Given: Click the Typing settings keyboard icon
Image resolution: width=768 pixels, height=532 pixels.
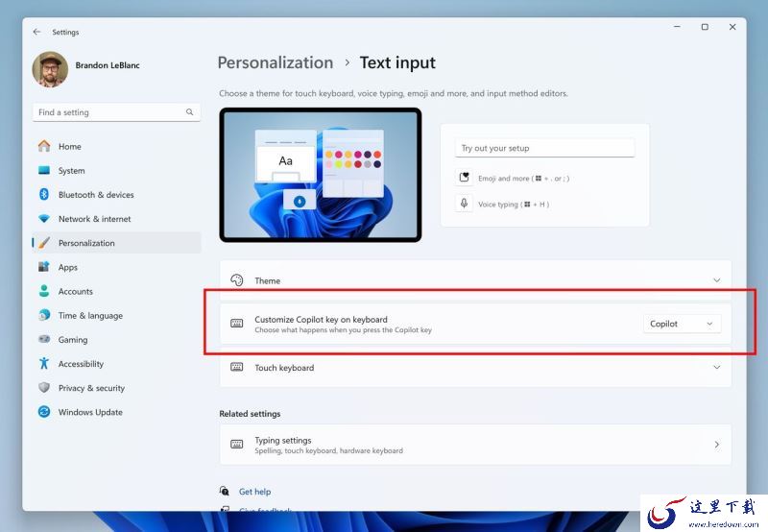Looking at the screenshot, I should coord(236,445).
